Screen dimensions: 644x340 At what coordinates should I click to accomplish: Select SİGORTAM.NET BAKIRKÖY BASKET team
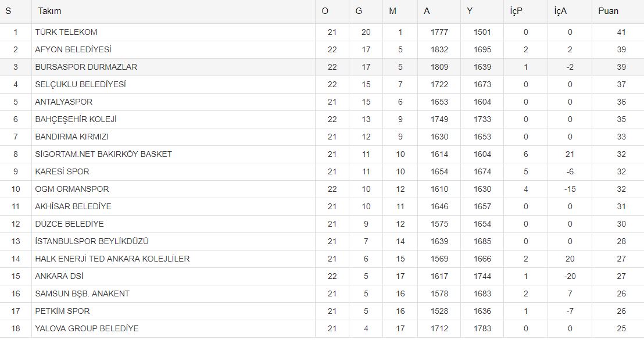(103, 154)
